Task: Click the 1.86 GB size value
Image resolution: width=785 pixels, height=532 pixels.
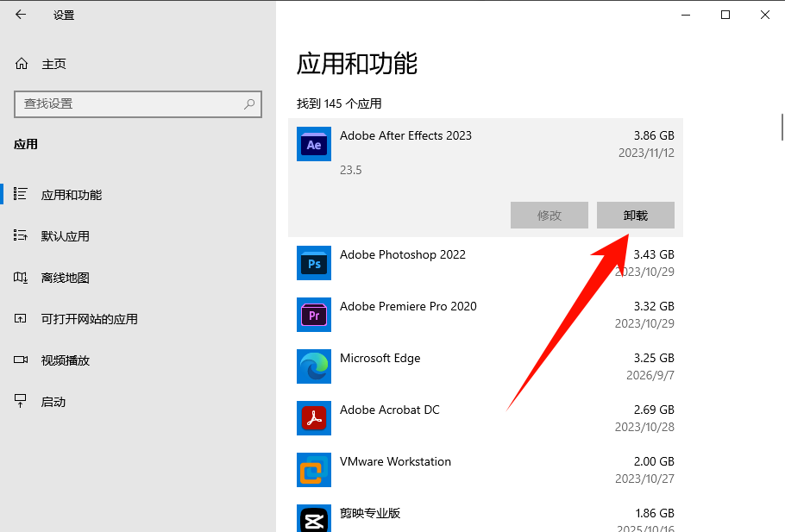Action: pos(655,514)
